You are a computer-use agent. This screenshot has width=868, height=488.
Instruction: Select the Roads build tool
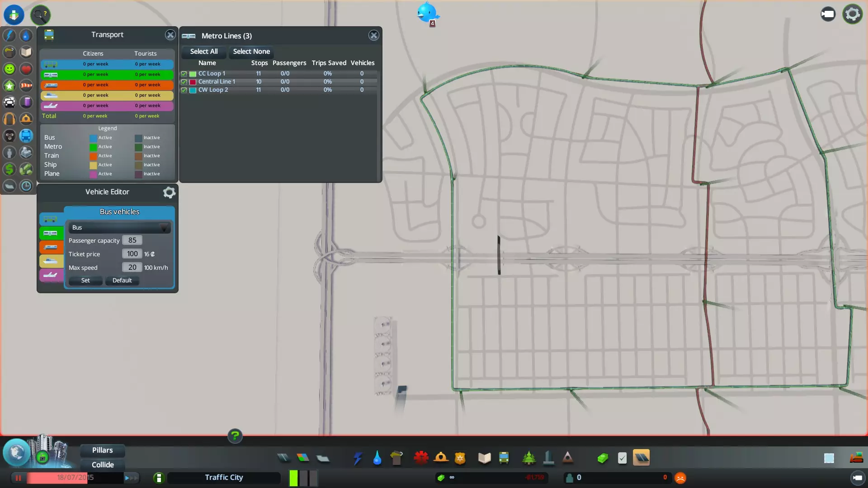[x=283, y=458]
